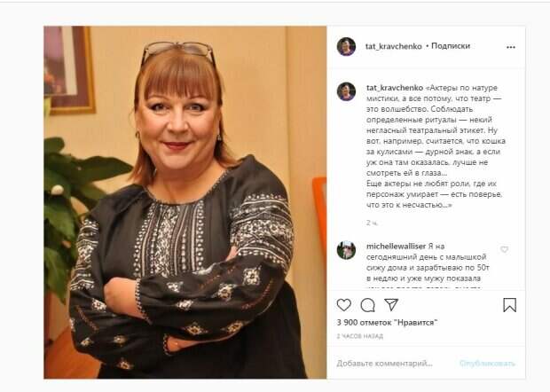The width and height of the screenshot is (550, 392).
Task: Open the 2 ЧАСОВ НАЗАД timestamp link
Action: point(360,336)
